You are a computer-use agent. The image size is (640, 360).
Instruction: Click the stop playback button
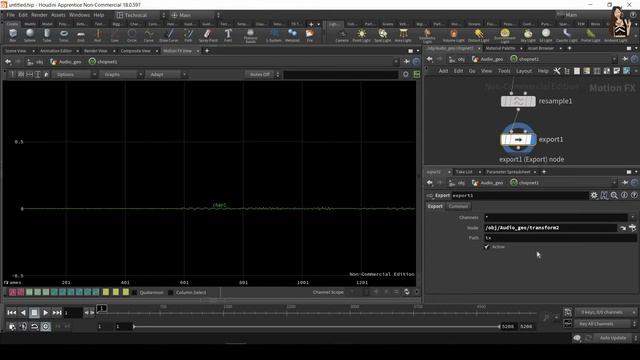pos(34,313)
